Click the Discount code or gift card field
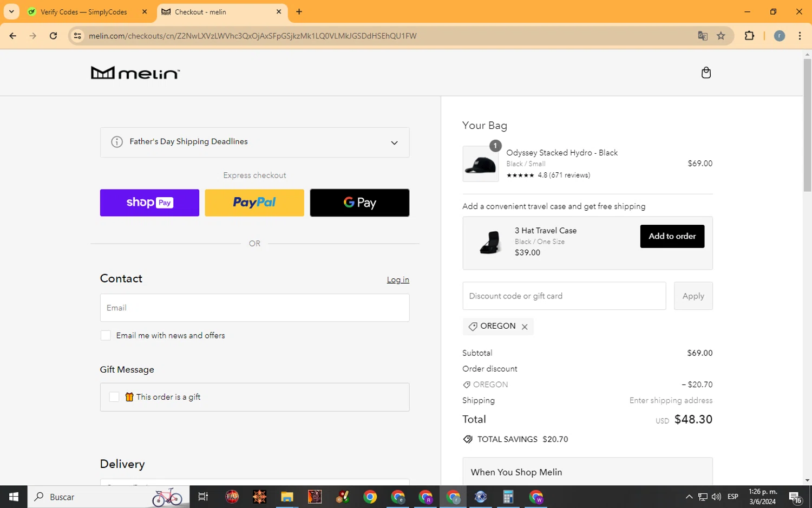This screenshot has height=508, width=812. [564, 296]
